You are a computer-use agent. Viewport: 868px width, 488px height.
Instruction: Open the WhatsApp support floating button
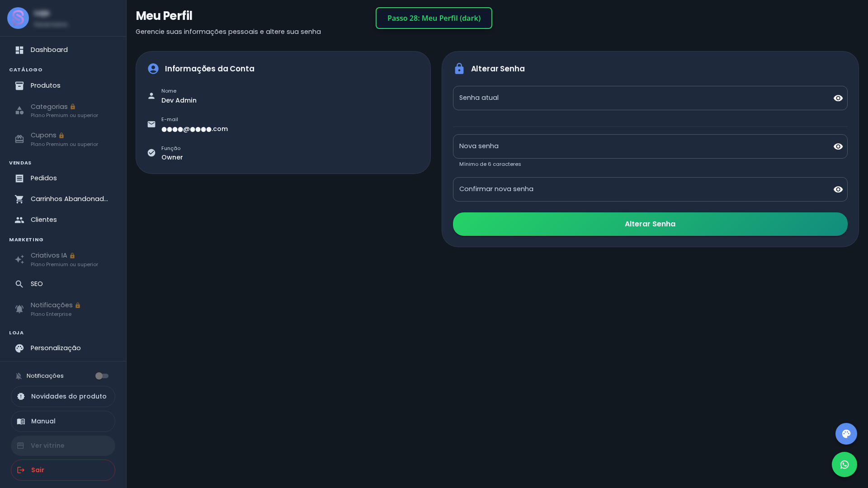click(x=844, y=465)
